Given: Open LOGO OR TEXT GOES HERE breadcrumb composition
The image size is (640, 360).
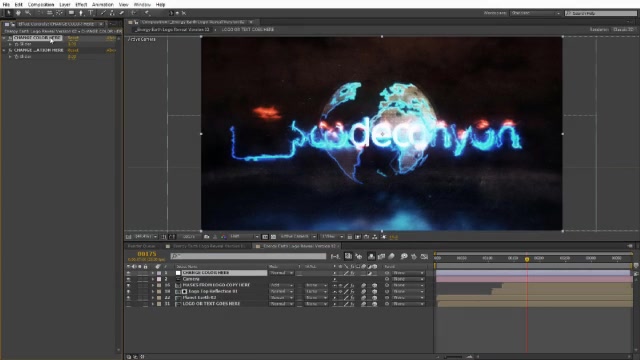Looking at the screenshot, I should (248, 30).
